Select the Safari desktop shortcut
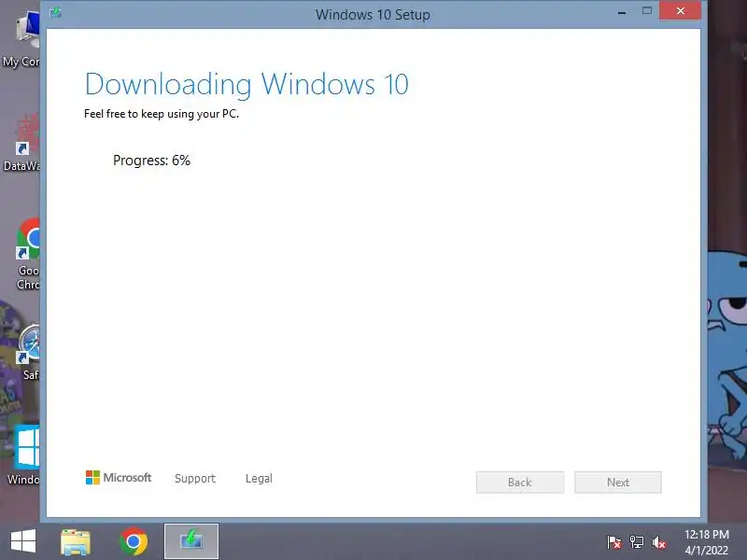This screenshot has height=560, width=747. coord(29,353)
